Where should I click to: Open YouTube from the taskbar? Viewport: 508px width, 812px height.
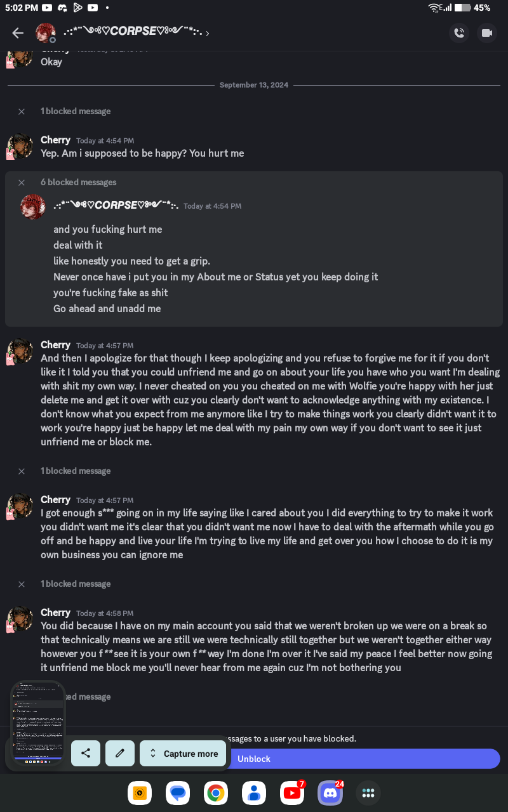(292, 793)
